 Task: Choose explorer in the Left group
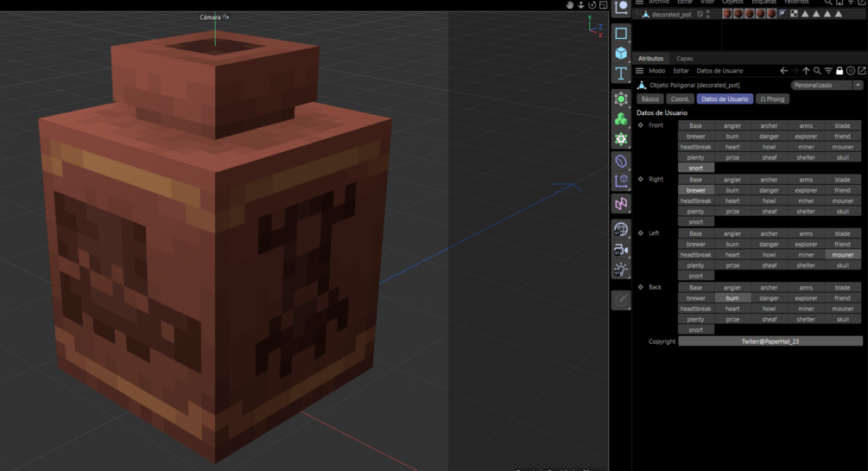click(806, 245)
